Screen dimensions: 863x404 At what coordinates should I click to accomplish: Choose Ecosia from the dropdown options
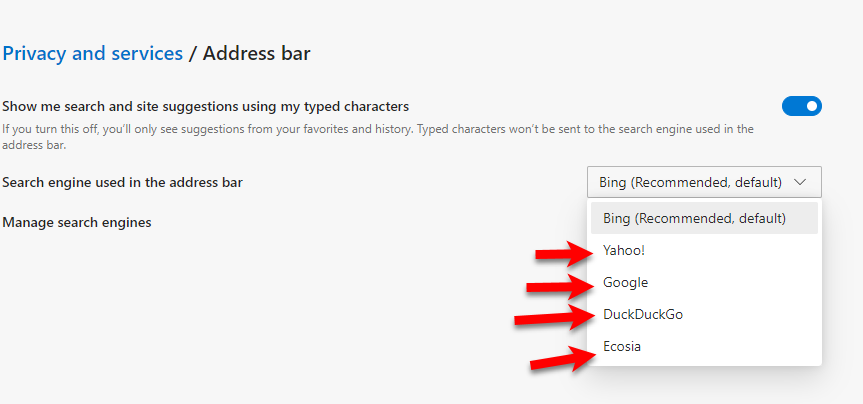tap(622, 346)
